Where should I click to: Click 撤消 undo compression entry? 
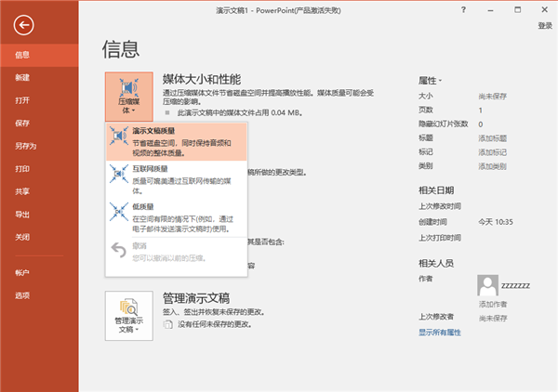tap(176, 252)
